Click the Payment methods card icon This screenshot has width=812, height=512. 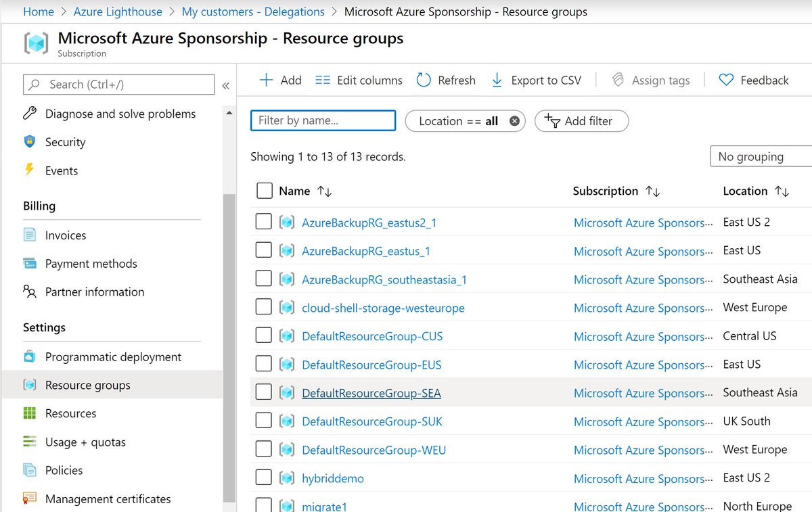pos(29,264)
